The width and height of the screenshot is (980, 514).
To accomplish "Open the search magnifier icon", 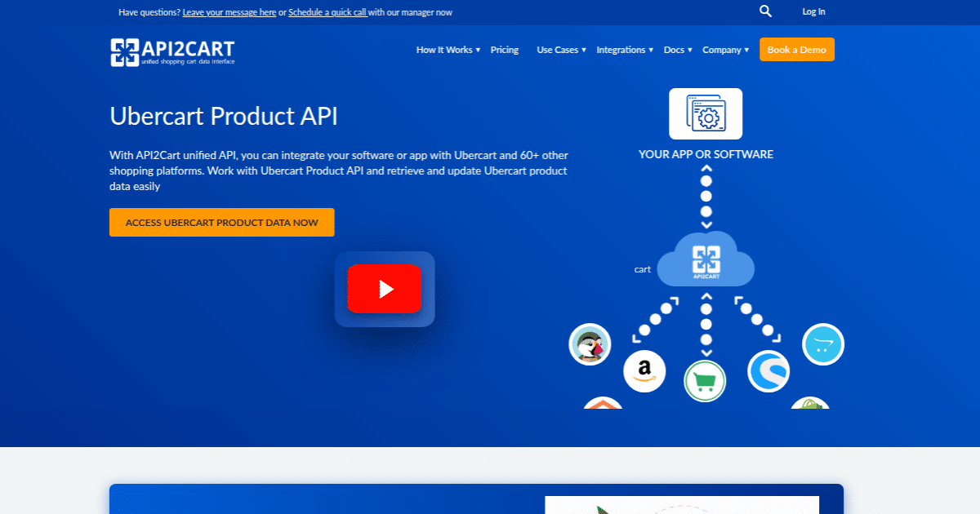I will (765, 11).
